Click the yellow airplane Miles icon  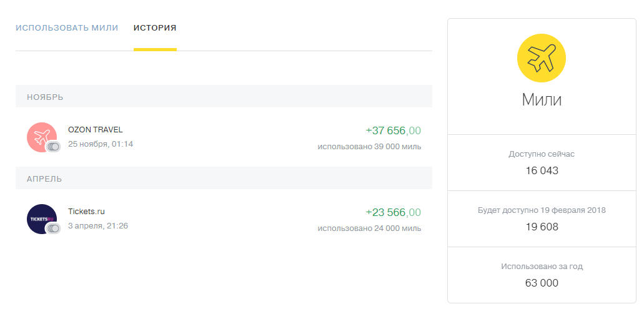tap(542, 58)
